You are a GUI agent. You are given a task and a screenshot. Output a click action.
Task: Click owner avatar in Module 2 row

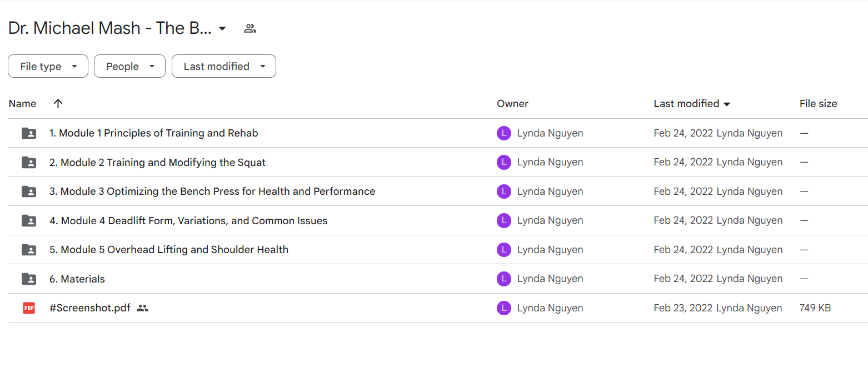(504, 162)
